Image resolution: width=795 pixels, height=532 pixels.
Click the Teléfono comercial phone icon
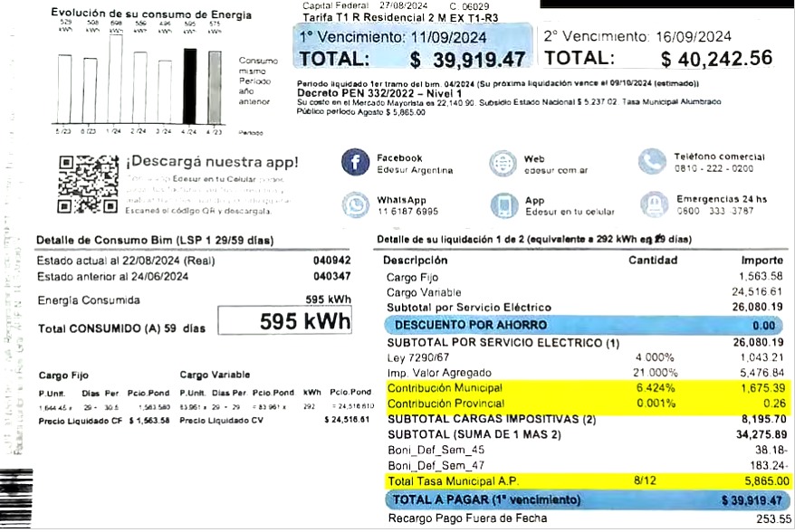(x=652, y=162)
